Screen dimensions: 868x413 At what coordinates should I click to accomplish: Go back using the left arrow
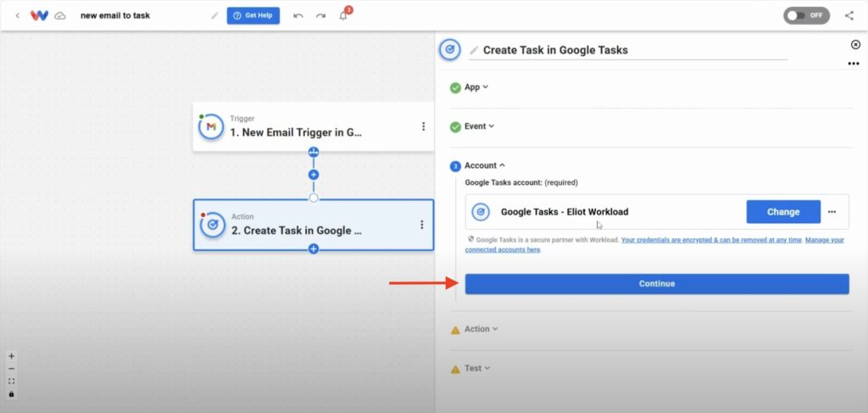17,15
